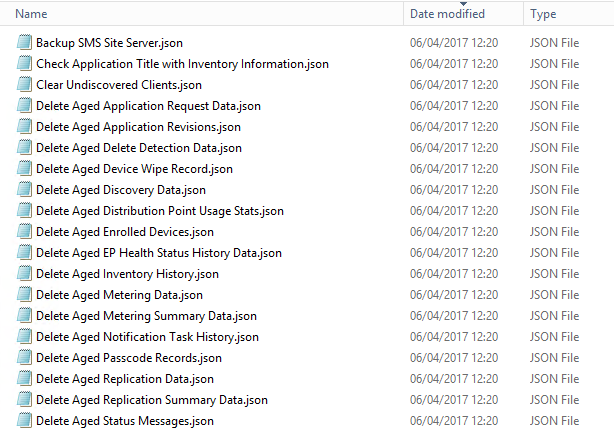The height and width of the screenshot is (431, 614).
Task: Select Delete Aged Notification Task History.json
Action: coord(147,337)
